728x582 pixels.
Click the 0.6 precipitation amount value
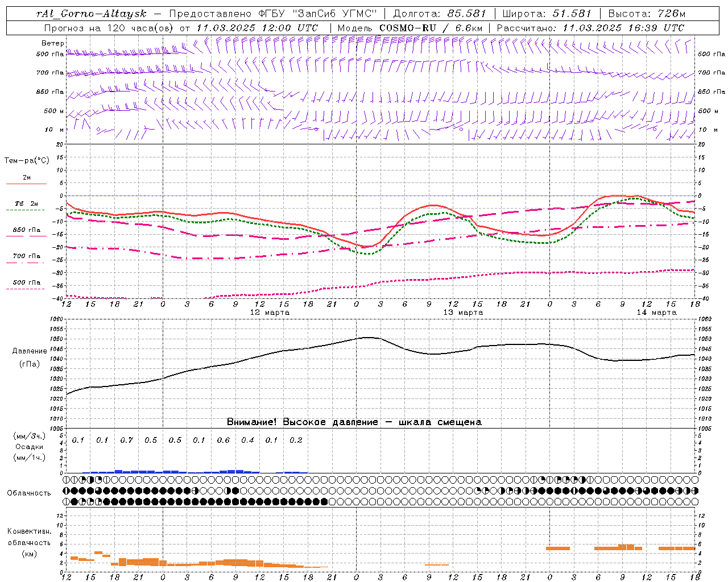(x=223, y=440)
